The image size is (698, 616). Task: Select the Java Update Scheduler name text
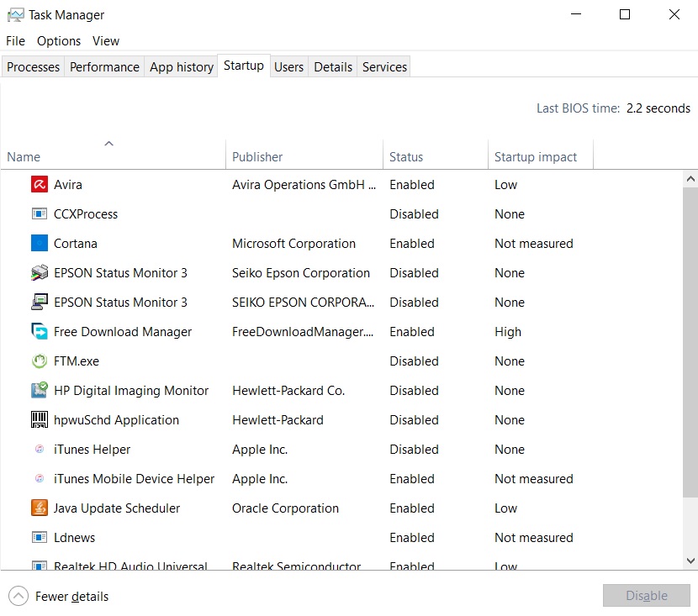[117, 508]
